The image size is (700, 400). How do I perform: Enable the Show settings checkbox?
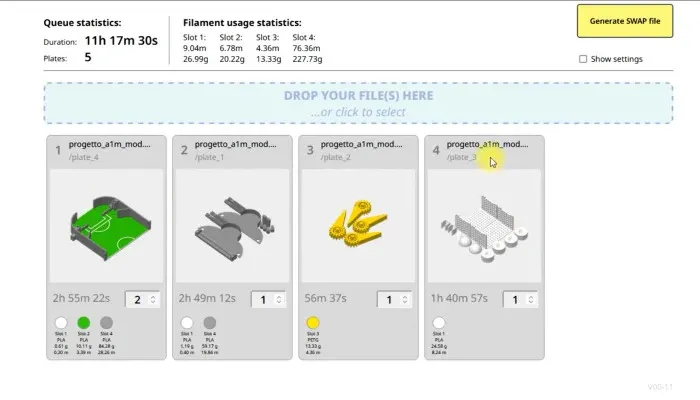pyautogui.click(x=583, y=59)
